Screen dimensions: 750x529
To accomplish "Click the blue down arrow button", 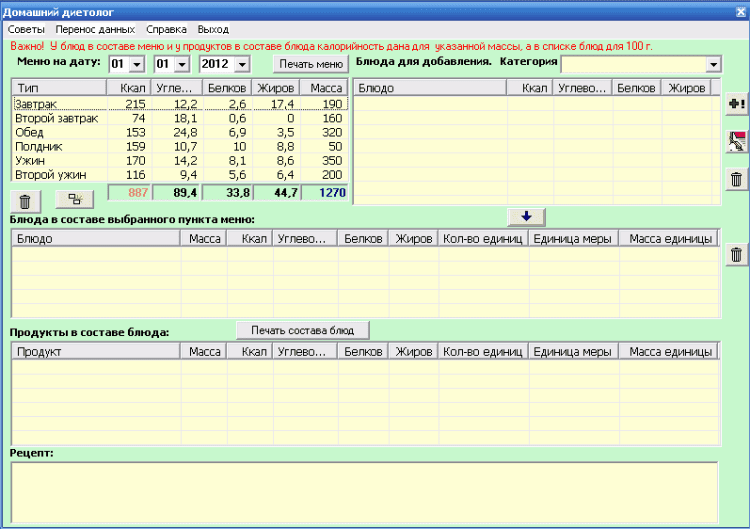I will pos(526,217).
